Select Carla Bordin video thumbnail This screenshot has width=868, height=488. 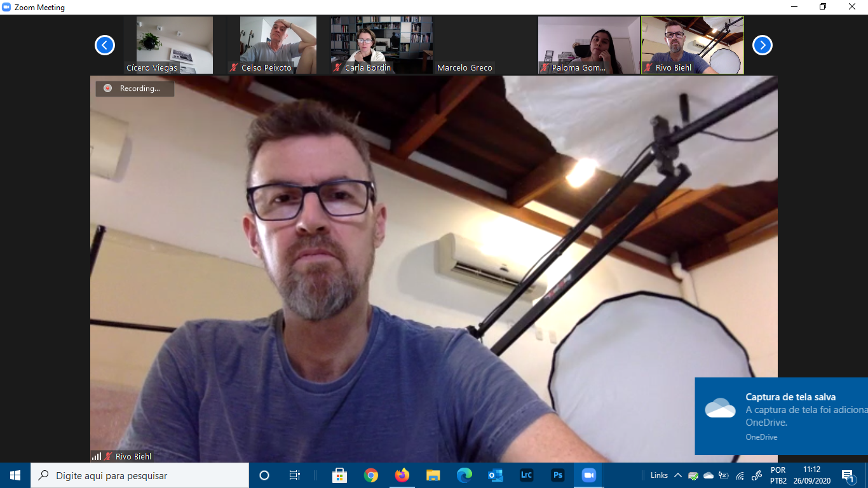381,45
